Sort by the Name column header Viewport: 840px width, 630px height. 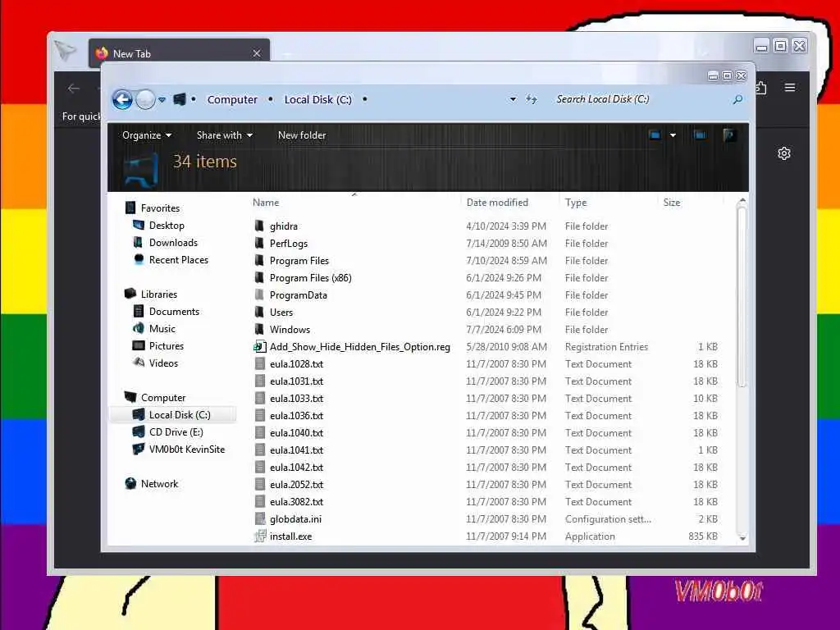[x=266, y=203]
